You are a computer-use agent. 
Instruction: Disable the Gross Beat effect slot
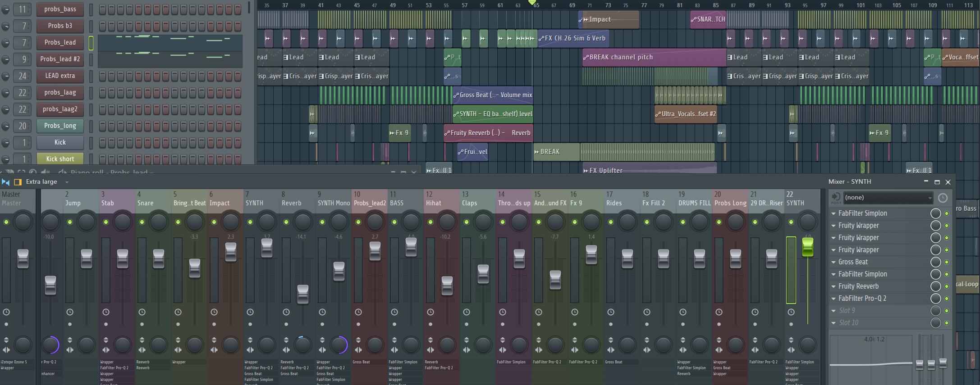coord(947,262)
